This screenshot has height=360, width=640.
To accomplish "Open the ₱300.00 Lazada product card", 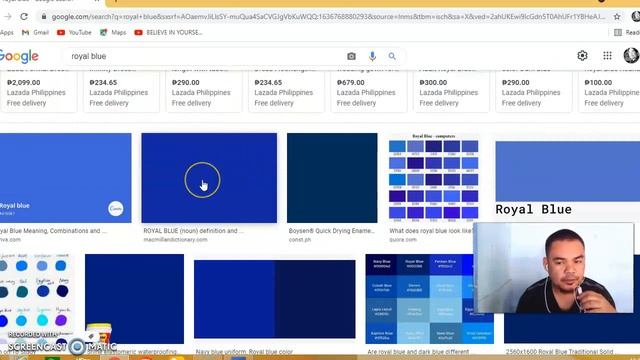I will coord(451,91).
